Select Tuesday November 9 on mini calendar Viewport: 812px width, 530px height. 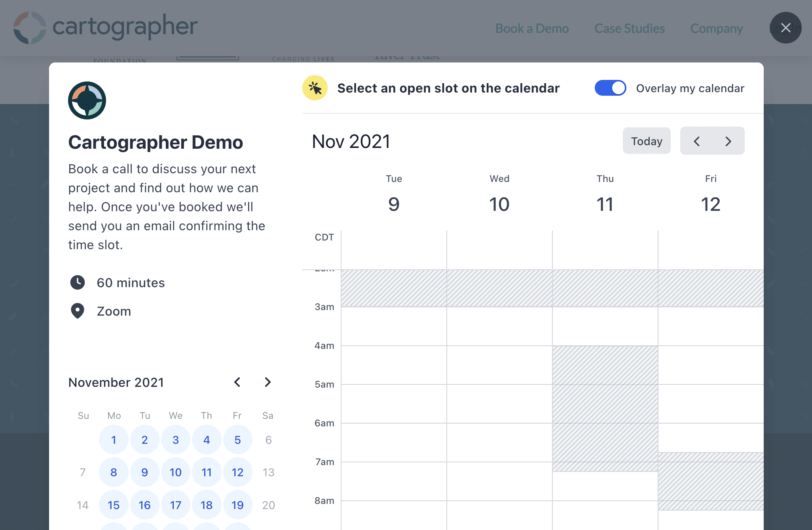pyautogui.click(x=144, y=472)
